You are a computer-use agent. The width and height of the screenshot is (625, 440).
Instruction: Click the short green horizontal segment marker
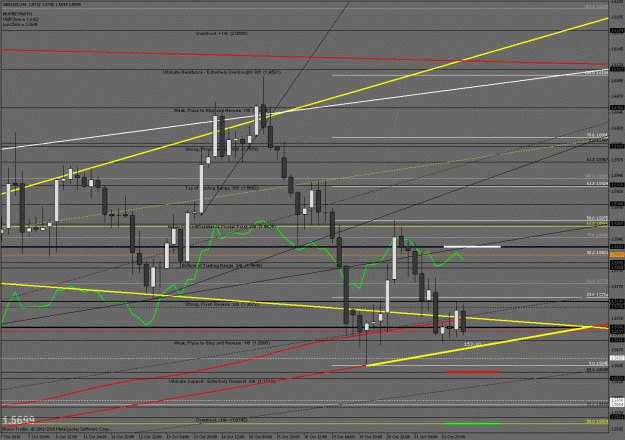pos(472,424)
